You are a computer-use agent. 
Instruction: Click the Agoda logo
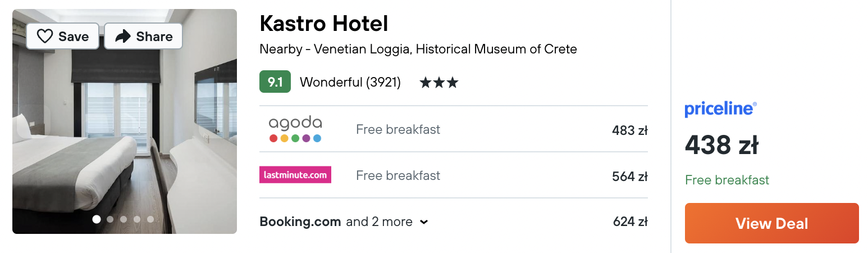[x=295, y=129]
